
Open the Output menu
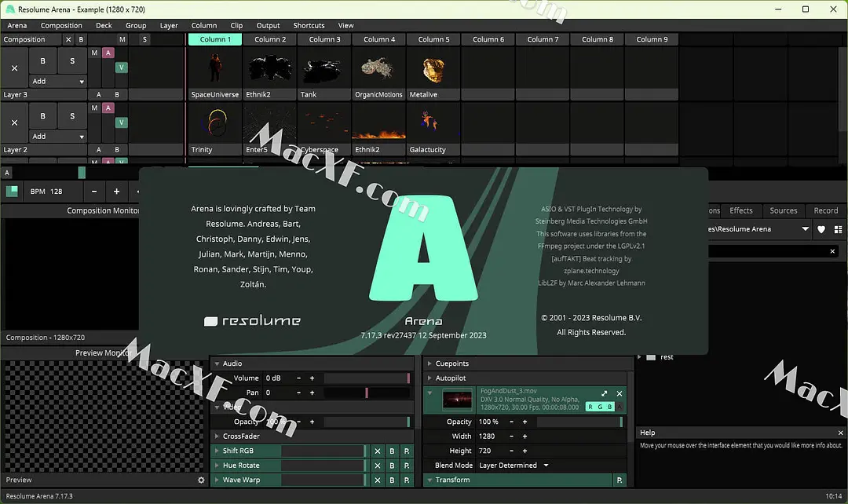[268, 25]
